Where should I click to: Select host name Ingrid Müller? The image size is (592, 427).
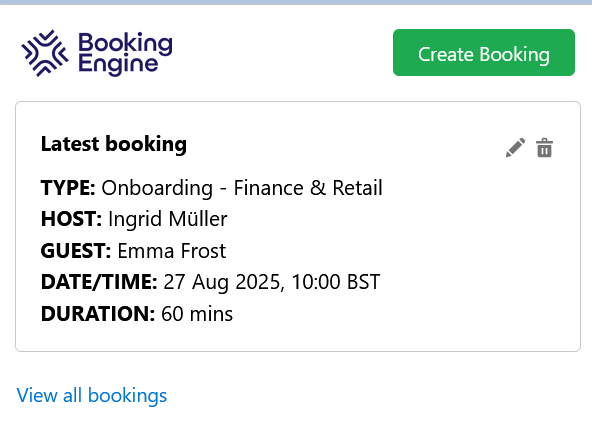pyautogui.click(x=168, y=219)
